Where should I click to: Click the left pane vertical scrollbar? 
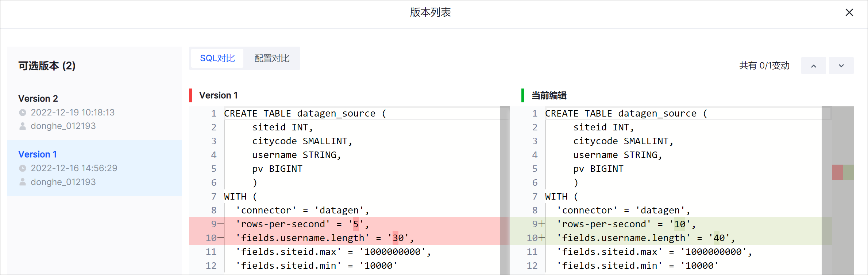505,190
